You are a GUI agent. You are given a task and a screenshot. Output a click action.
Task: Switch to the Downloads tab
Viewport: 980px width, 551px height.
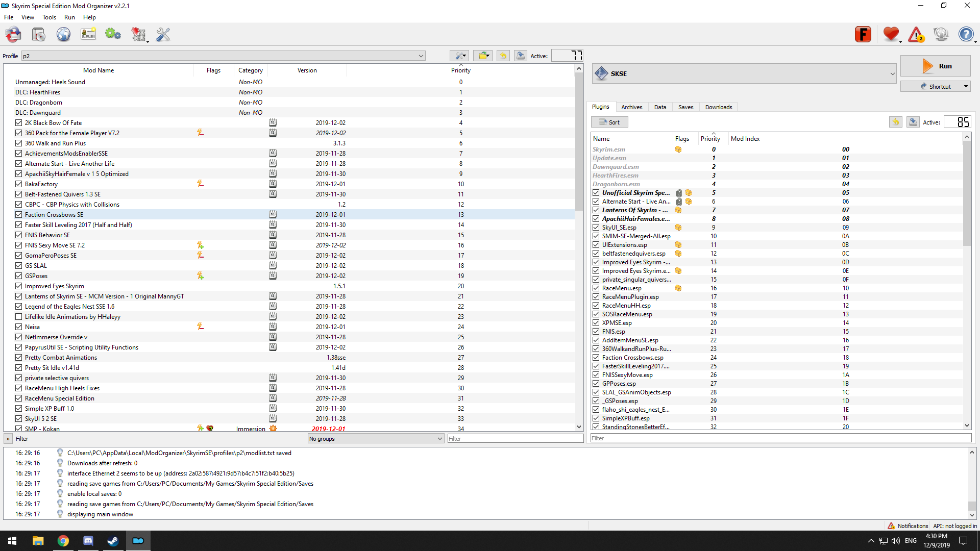(719, 107)
